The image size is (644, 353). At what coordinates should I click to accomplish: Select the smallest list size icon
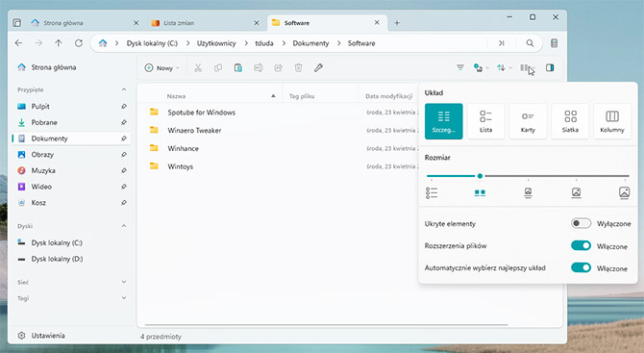coord(432,192)
